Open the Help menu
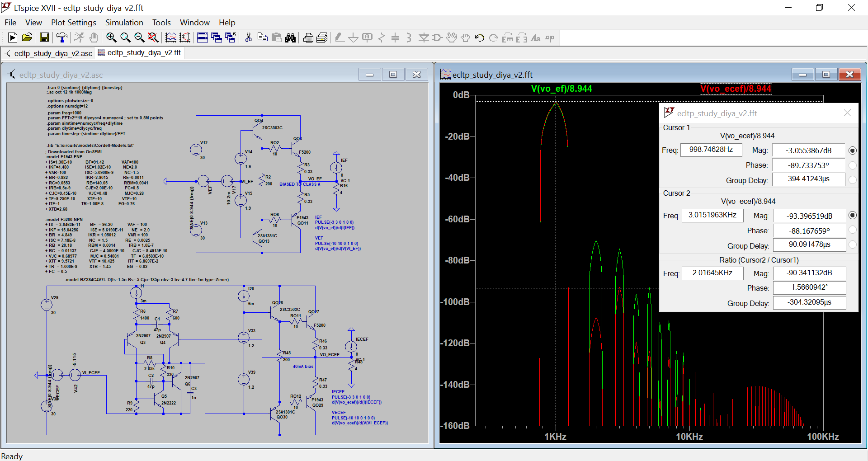The image size is (868, 461). [x=227, y=23]
